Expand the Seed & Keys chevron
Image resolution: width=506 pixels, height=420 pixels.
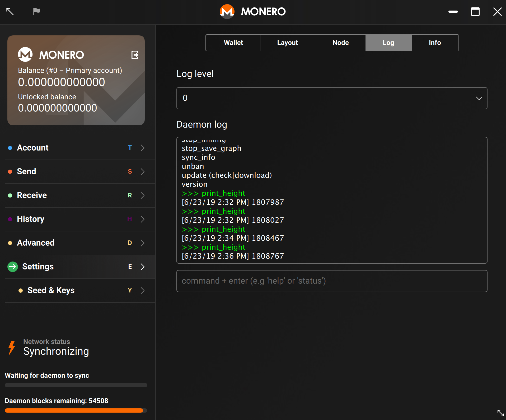click(143, 291)
